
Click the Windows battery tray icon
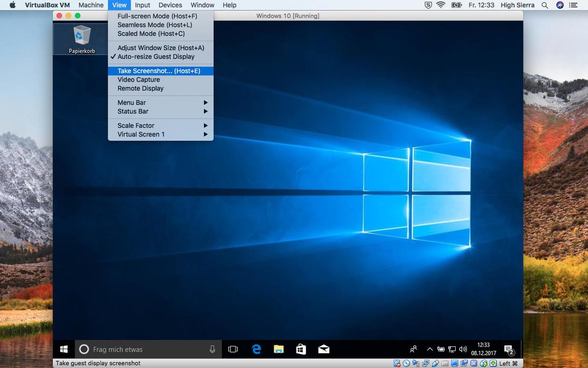pyautogui.click(x=441, y=349)
